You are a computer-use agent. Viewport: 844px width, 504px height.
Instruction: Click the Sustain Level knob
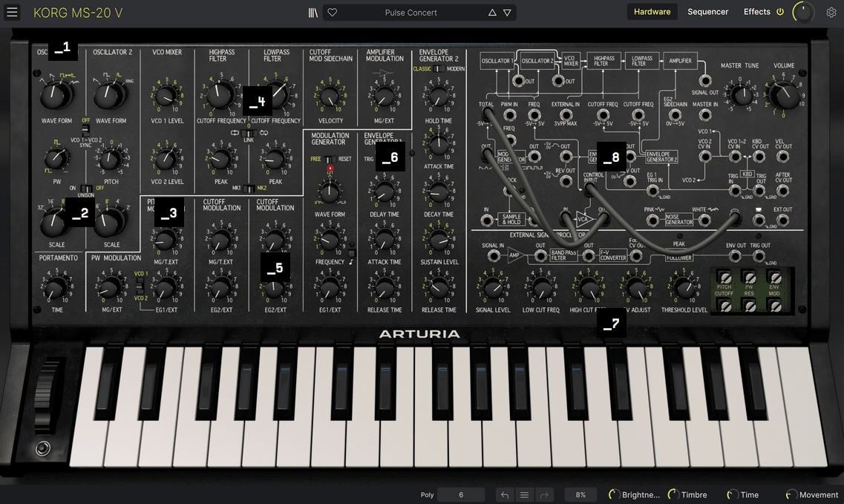click(x=439, y=240)
